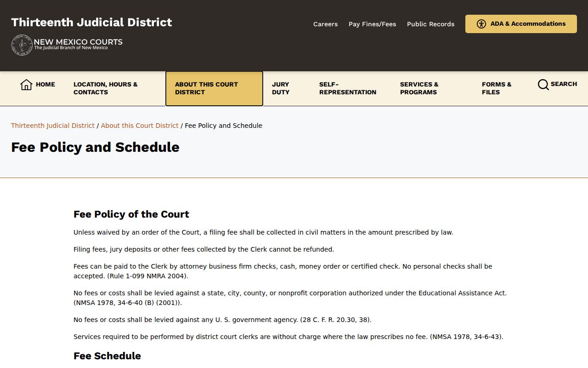Click the HOME menu label
588x368 pixels.
pyautogui.click(x=45, y=84)
